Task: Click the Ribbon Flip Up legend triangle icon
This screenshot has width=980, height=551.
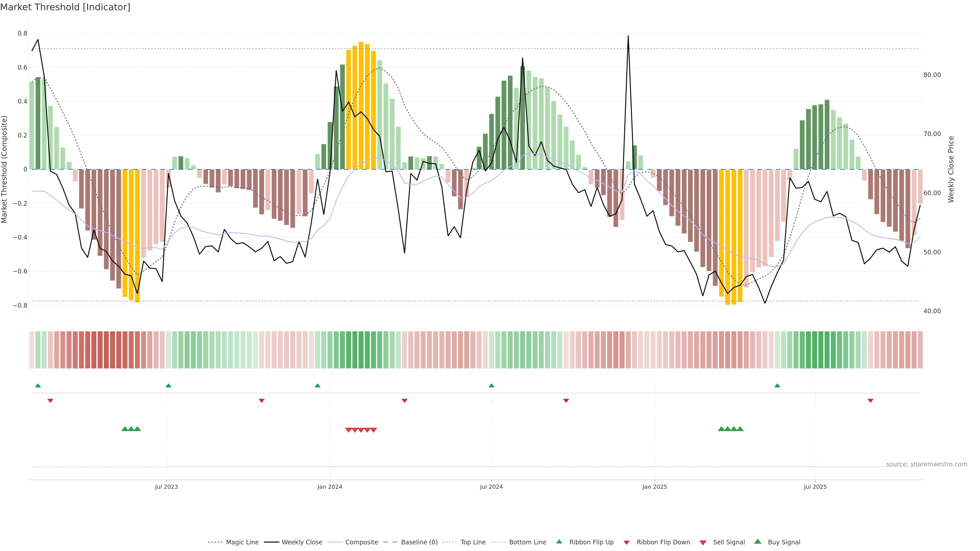Action: point(559,542)
